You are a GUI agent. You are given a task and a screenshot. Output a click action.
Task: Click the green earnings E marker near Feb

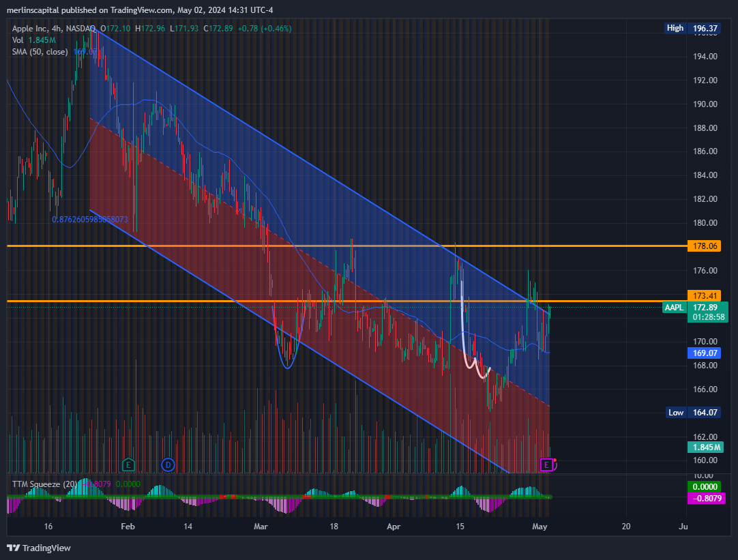(x=128, y=465)
